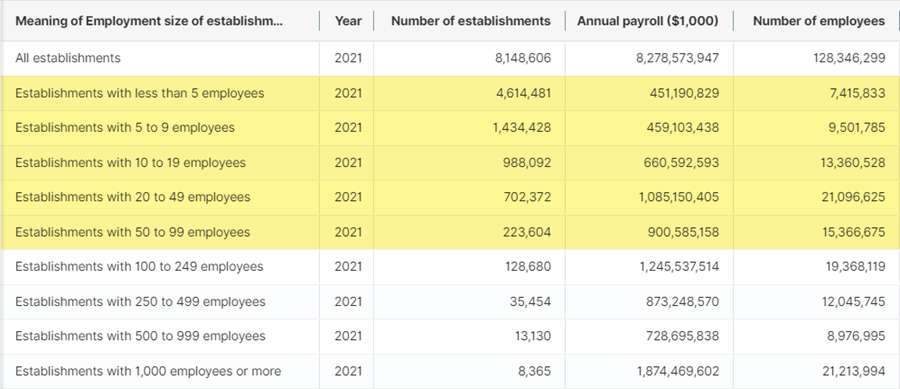Click the year 2021 in All establishments row
The height and width of the screenshot is (389, 900).
click(348, 58)
